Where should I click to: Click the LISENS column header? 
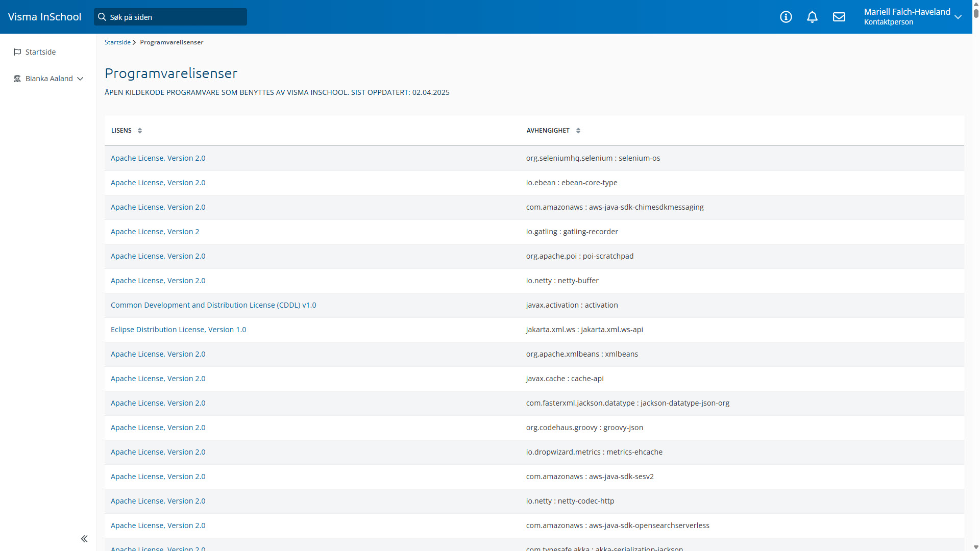121,131
